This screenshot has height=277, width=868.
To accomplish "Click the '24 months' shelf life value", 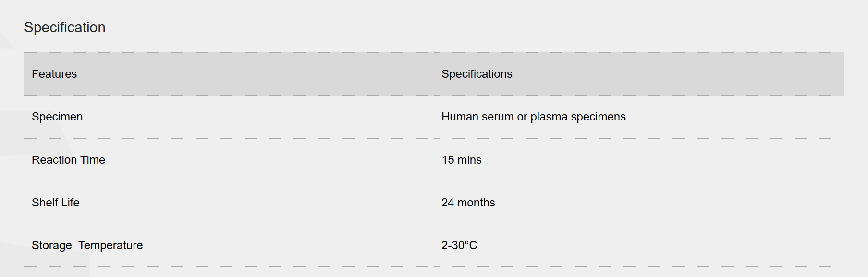I will click(x=468, y=203).
